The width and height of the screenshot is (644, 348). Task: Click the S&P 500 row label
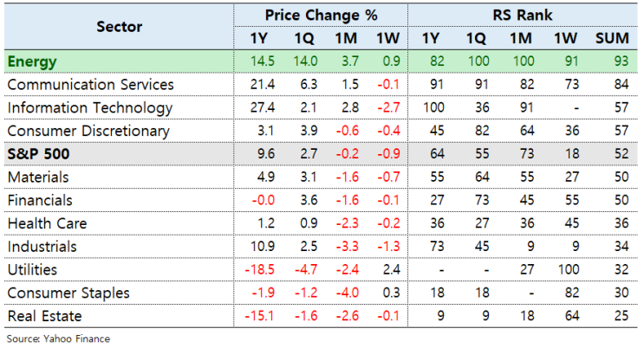click(x=38, y=154)
